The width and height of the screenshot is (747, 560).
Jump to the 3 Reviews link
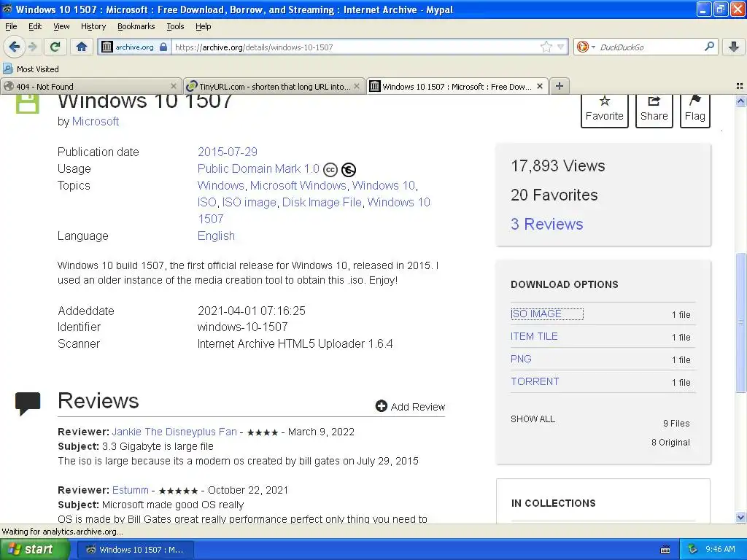[x=547, y=224]
